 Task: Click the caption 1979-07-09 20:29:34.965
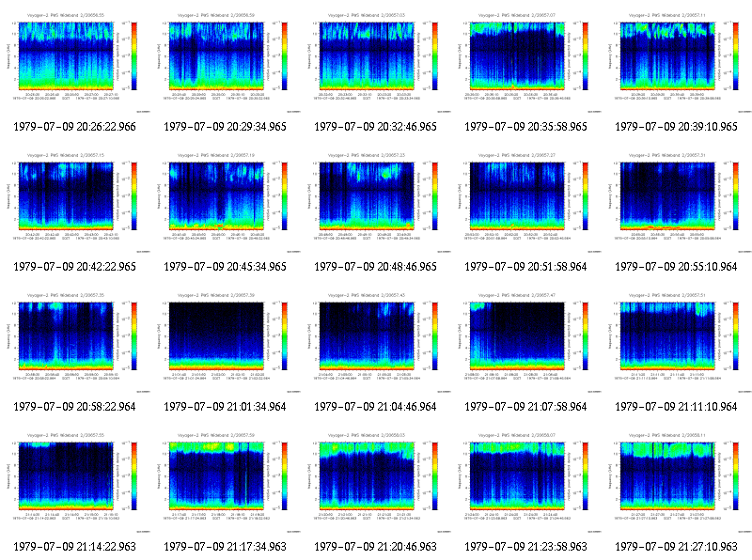[x=226, y=127]
